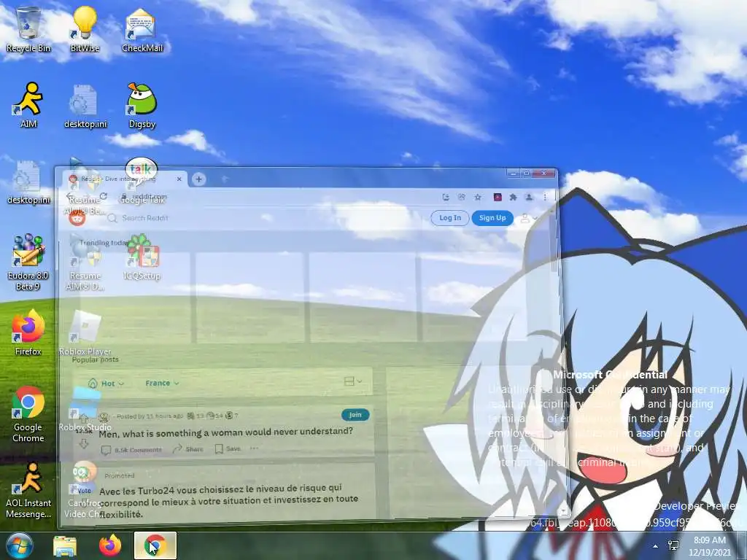747x560 pixels.
Task: Click the Reddit logo home icon
Action: [77, 218]
